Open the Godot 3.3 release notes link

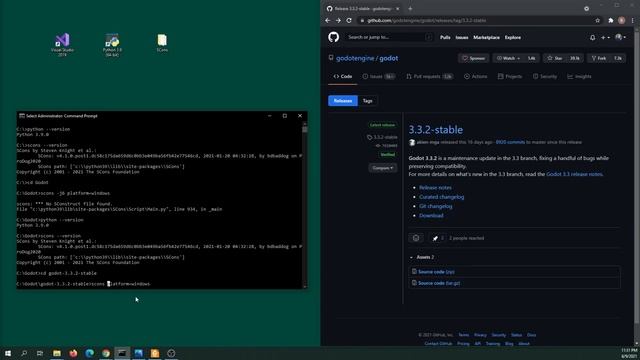(574, 174)
